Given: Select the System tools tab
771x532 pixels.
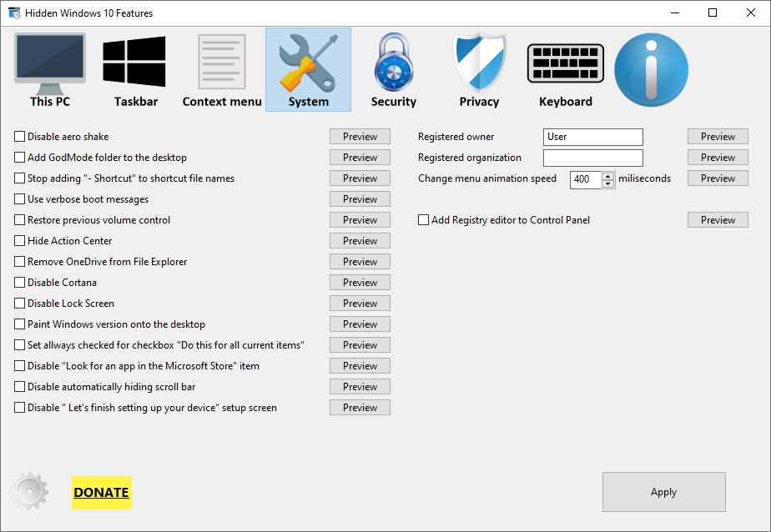Looking at the screenshot, I should coord(308,70).
